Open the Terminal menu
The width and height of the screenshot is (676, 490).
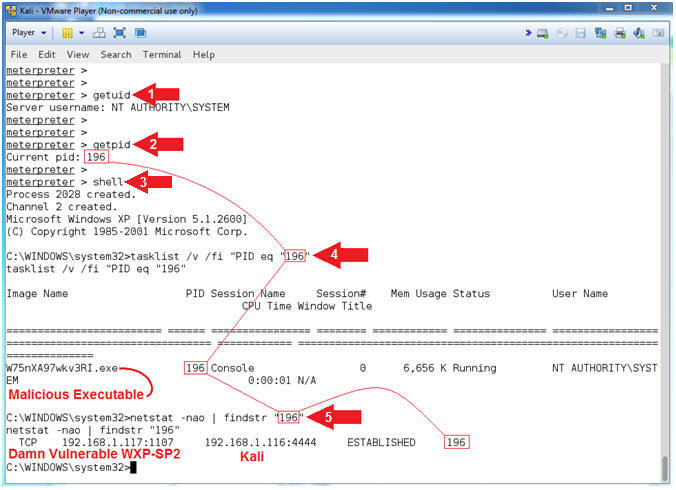pos(162,55)
